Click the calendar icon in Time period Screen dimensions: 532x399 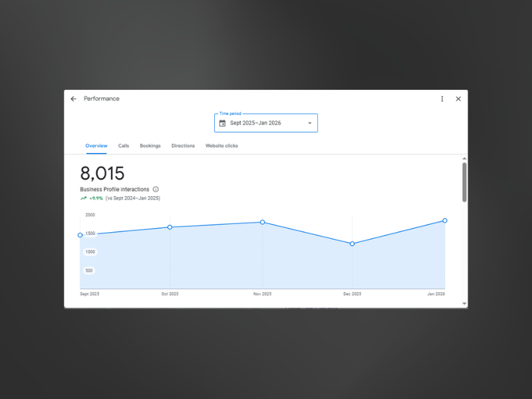pos(223,123)
